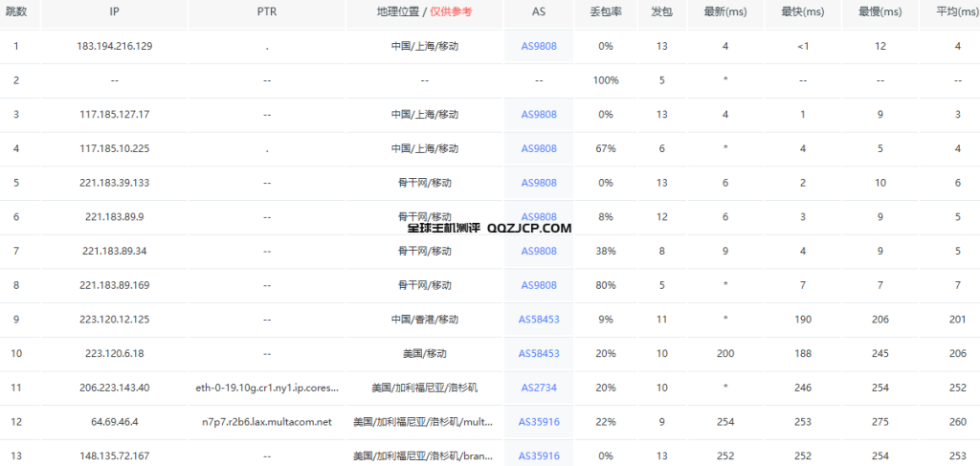Open AS58453 link for 223.120.12.125
Viewport: 980px width, 466px height.
(539, 320)
